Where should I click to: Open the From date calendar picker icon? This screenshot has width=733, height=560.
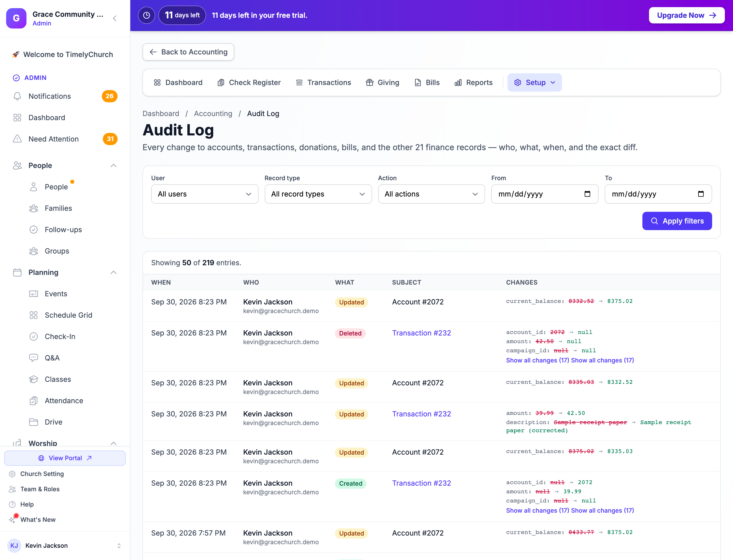[x=587, y=194]
